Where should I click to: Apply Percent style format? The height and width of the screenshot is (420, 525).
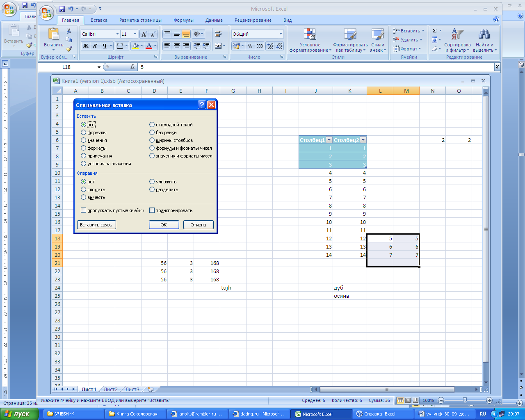click(x=250, y=46)
